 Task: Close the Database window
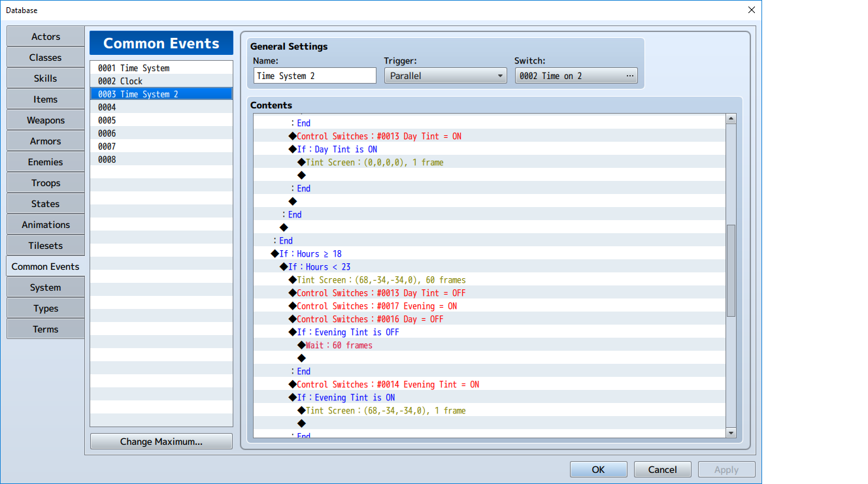coord(751,10)
